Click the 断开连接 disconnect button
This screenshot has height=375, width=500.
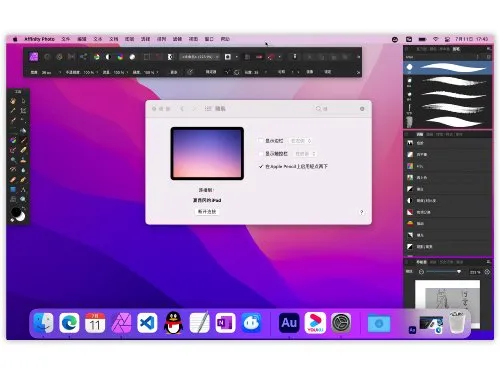point(207,212)
